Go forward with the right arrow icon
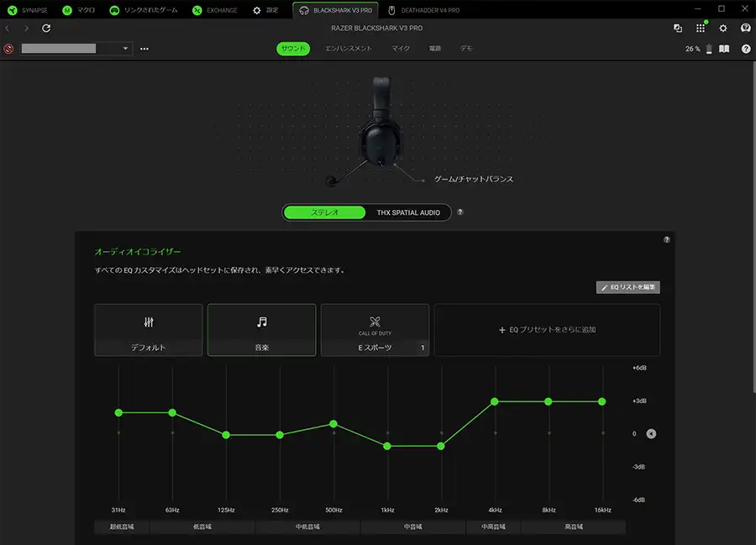This screenshot has width=756, height=545. coord(27,29)
